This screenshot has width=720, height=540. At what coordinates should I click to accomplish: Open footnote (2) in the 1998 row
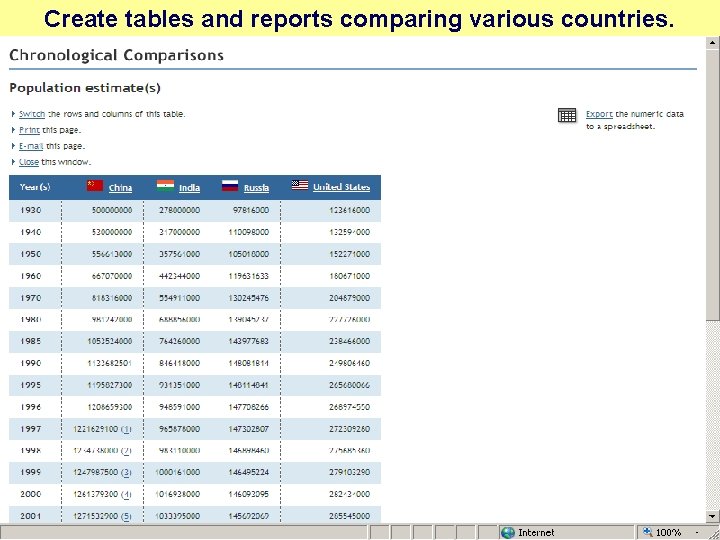click(x=126, y=450)
